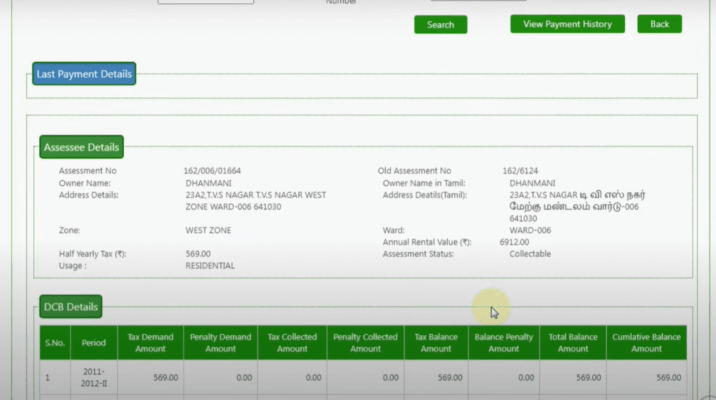Click the Cumlative Balance Amount column header

click(x=647, y=342)
